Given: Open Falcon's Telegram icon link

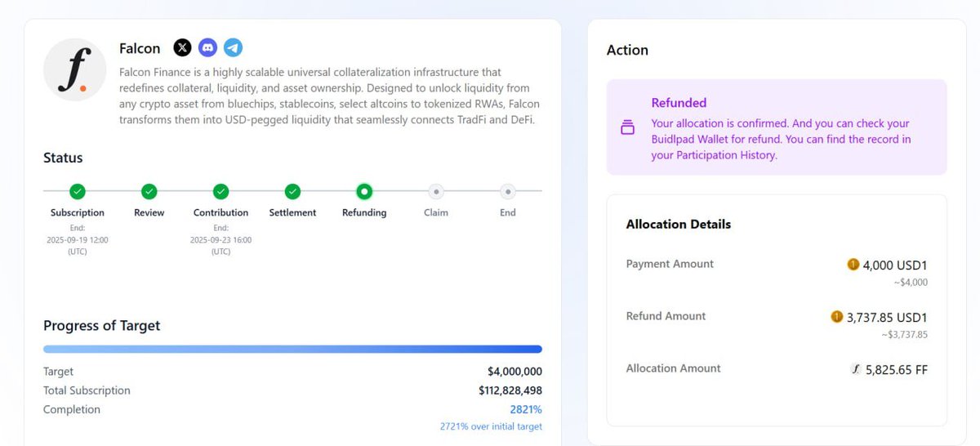Looking at the screenshot, I should click(x=234, y=48).
